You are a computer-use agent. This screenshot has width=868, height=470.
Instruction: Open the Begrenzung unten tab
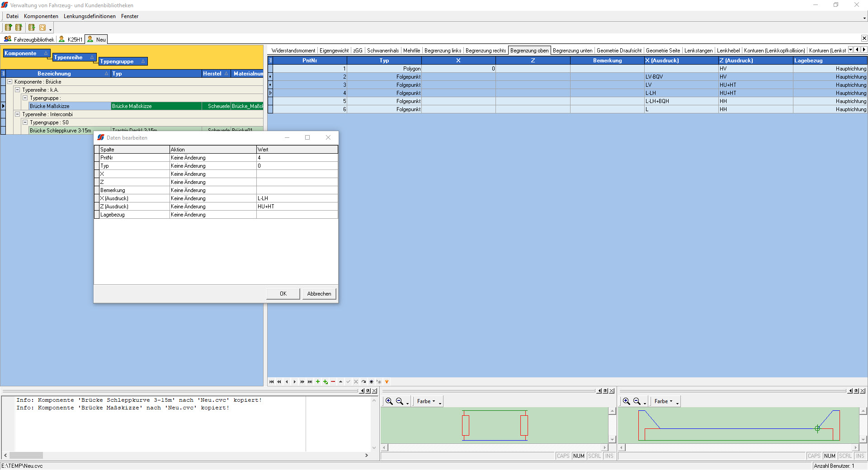572,51
